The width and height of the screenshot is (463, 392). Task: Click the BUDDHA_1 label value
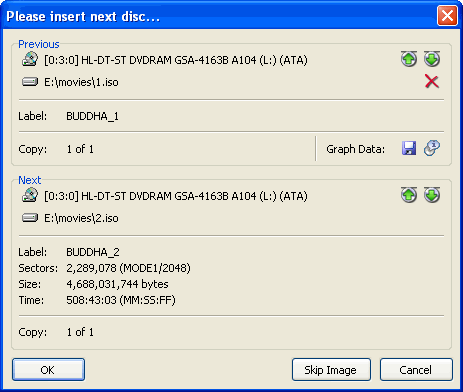click(92, 116)
